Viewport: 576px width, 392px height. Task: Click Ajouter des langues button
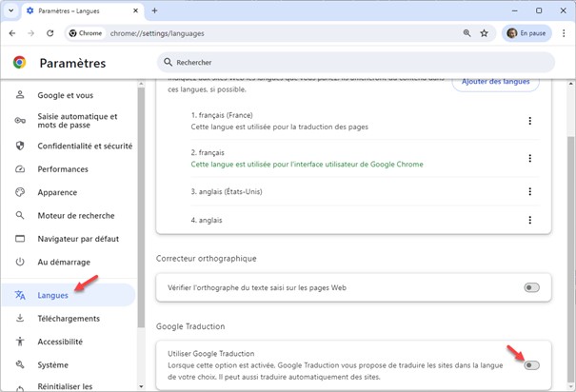point(494,82)
